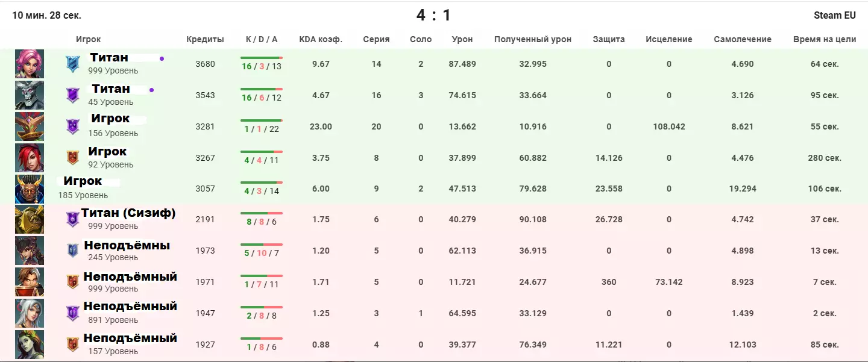Click the 4 : 1 match score
868x362 pixels.
(x=433, y=15)
